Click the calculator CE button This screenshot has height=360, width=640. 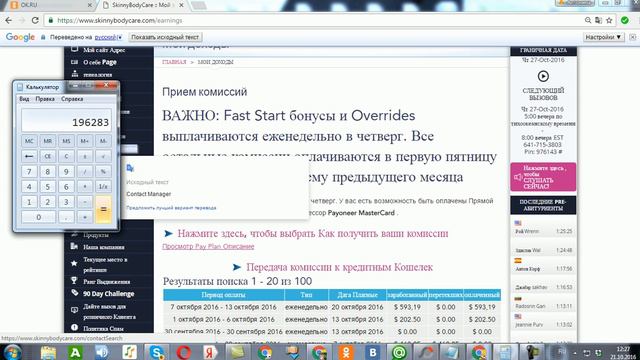pos(48,156)
